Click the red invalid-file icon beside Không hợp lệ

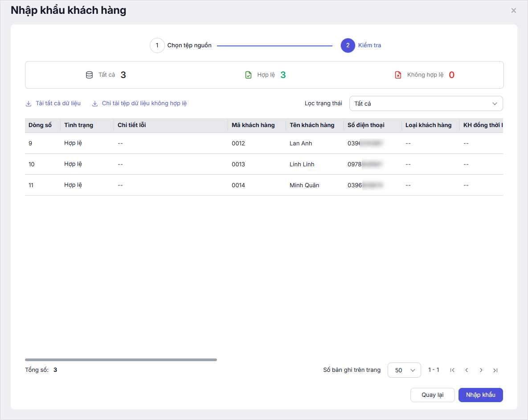pos(398,75)
